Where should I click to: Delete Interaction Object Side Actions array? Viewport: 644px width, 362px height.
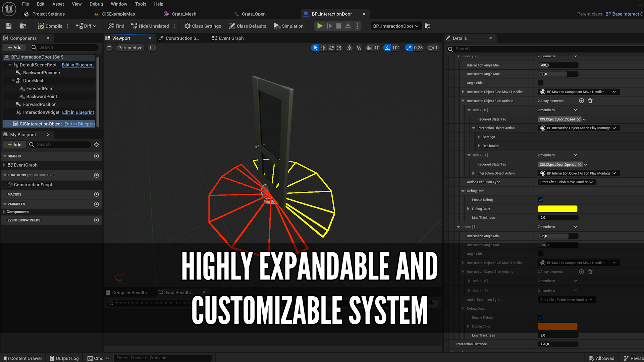pos(590,101)
